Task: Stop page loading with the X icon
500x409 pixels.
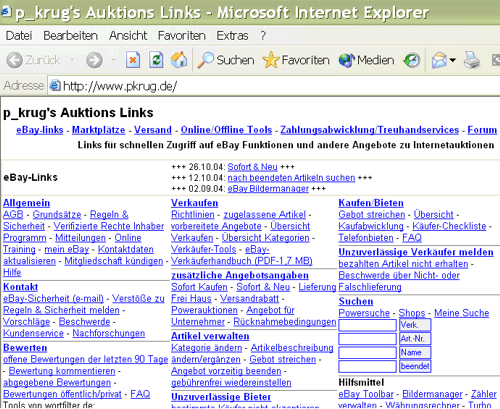Action: point(133,60)
